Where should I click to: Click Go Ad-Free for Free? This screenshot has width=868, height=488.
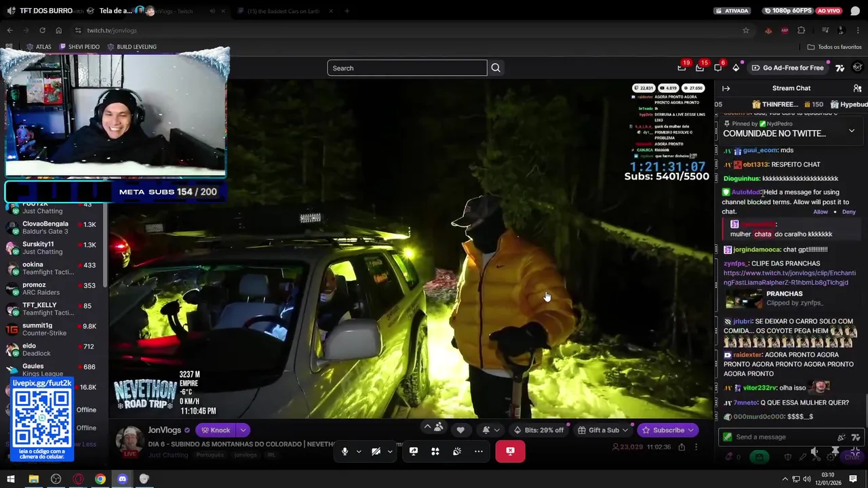pos(788,68)
